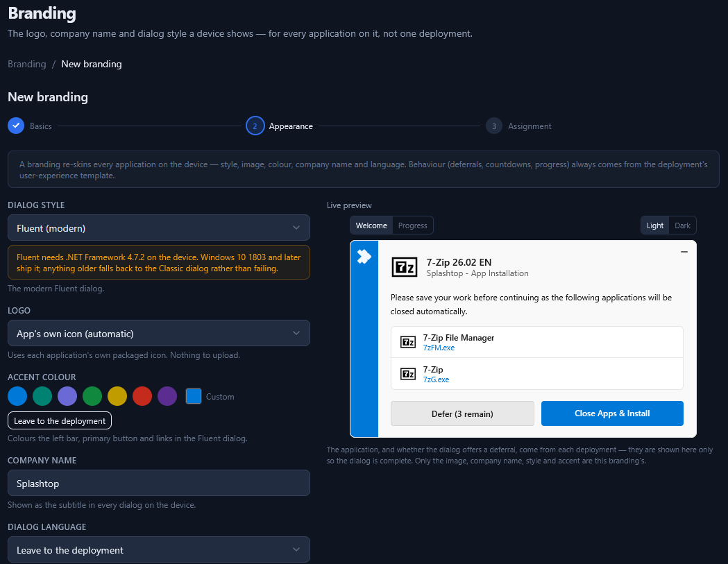Switch the live preview to Progress
The width and height of the screenshot is (728, 564).
click(412, 225)
